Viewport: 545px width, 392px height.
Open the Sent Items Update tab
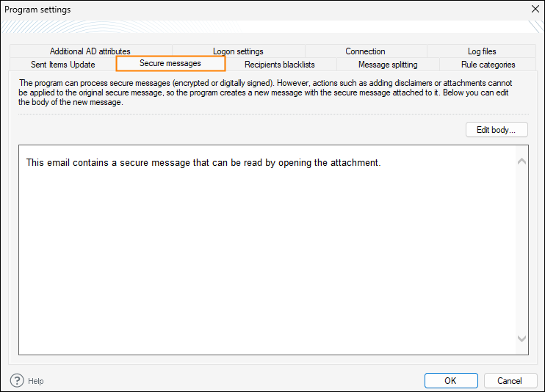pos(63,65)
